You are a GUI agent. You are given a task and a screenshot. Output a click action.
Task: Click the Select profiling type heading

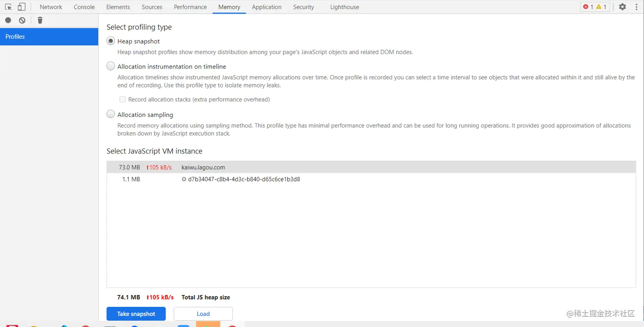(139, 27)
